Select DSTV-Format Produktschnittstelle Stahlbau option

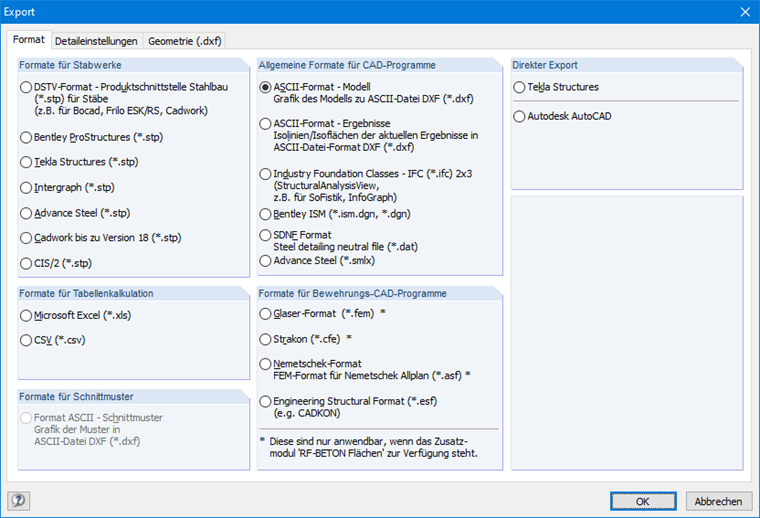pyautogui.click(x=26, y=88)
